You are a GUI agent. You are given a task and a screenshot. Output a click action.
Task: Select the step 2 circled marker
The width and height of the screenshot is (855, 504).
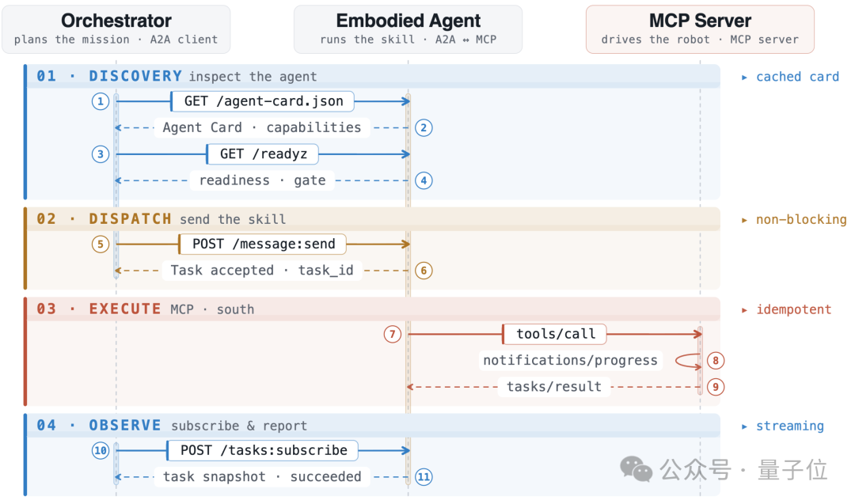(424, 127)
